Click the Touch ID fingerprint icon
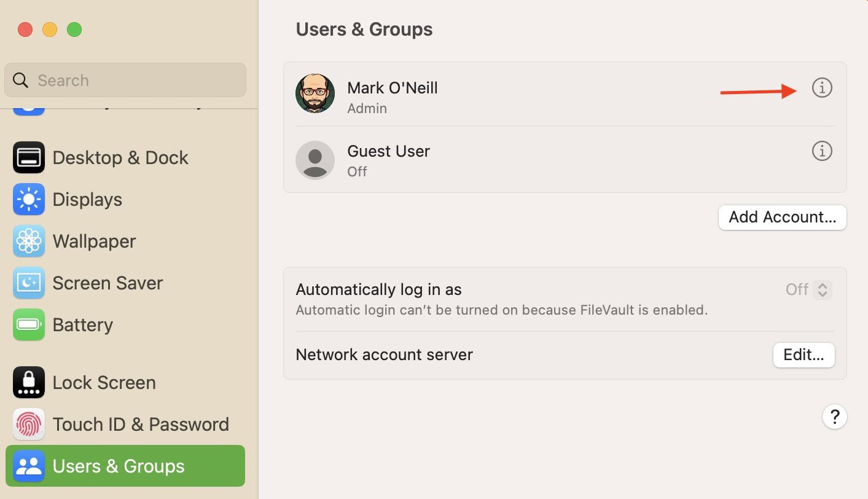Image resolution: width=868 pixels, height=499 pixels. coord(29,425)
